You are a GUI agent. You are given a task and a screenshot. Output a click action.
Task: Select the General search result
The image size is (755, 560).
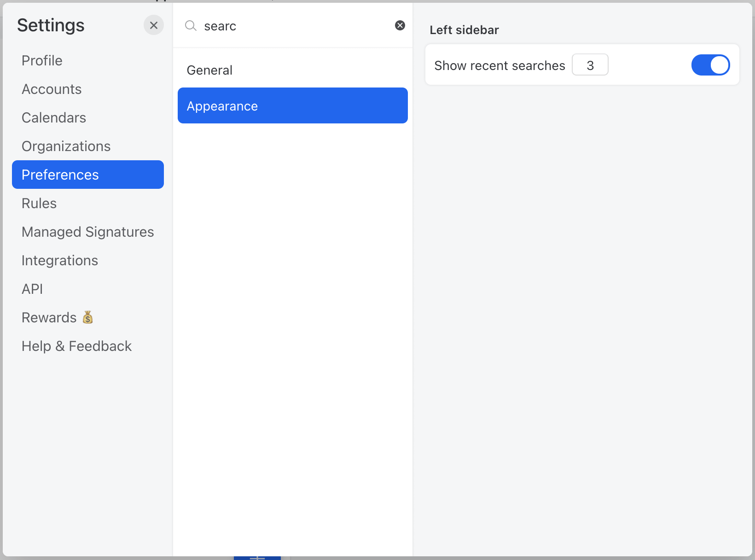[209, 70]
